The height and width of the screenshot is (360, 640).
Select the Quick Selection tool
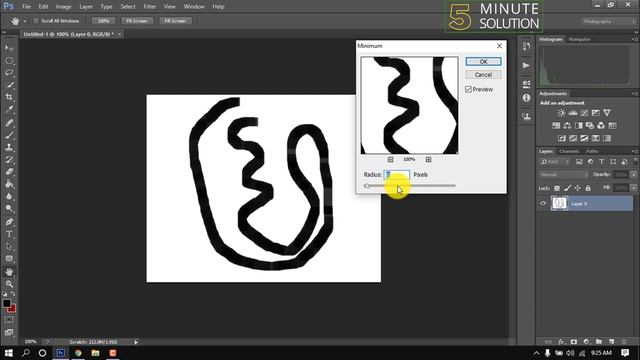[9, 85]
